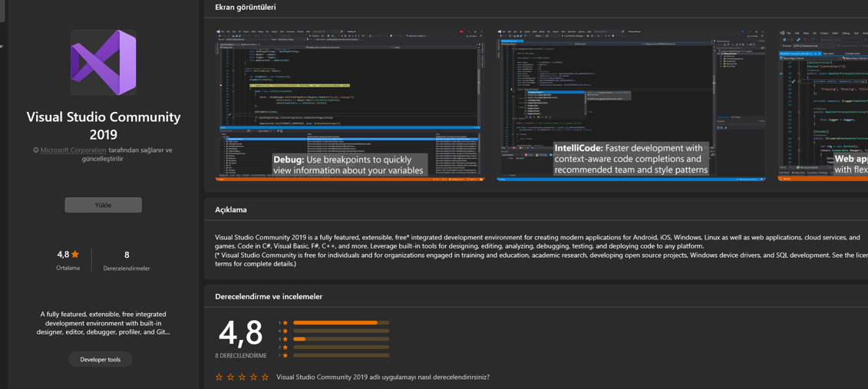Click the orange star next to 4,8 Ortalama

(x=75, y=255)
